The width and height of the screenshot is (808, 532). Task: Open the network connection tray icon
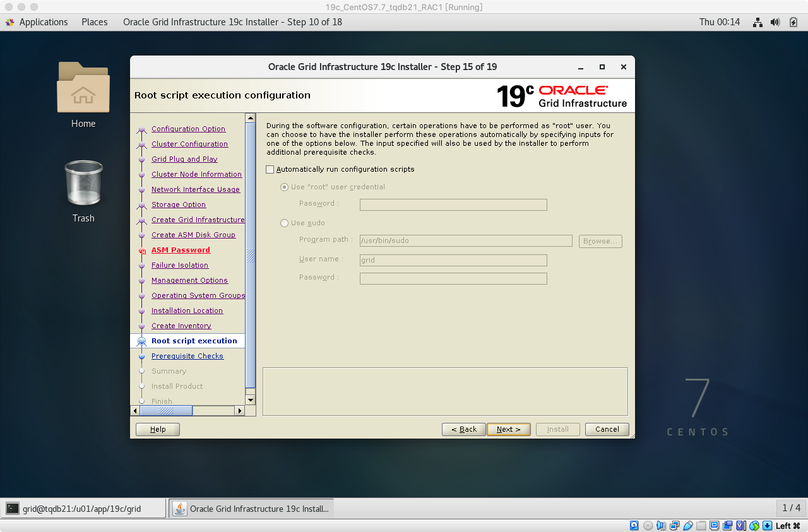pyautogui.click(x=757, y=22)
